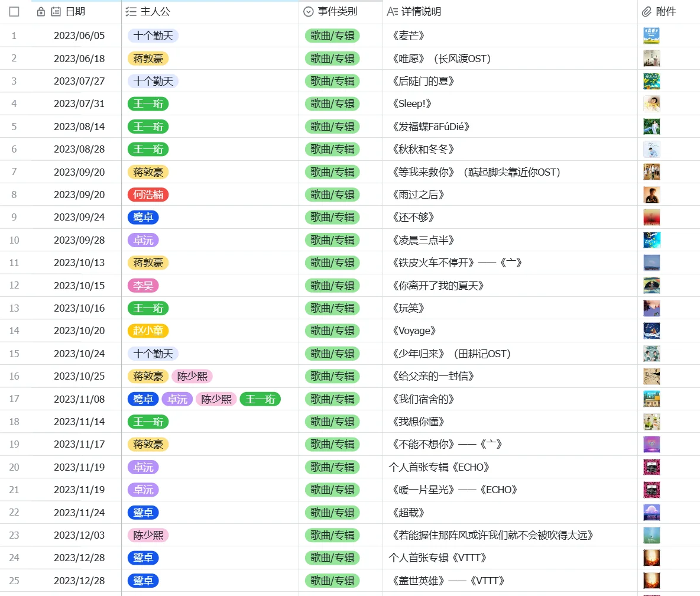Open attachment thumbnail for 《Voyage》
Viewport: 700px width, 596px height.
tap(652, 331)
